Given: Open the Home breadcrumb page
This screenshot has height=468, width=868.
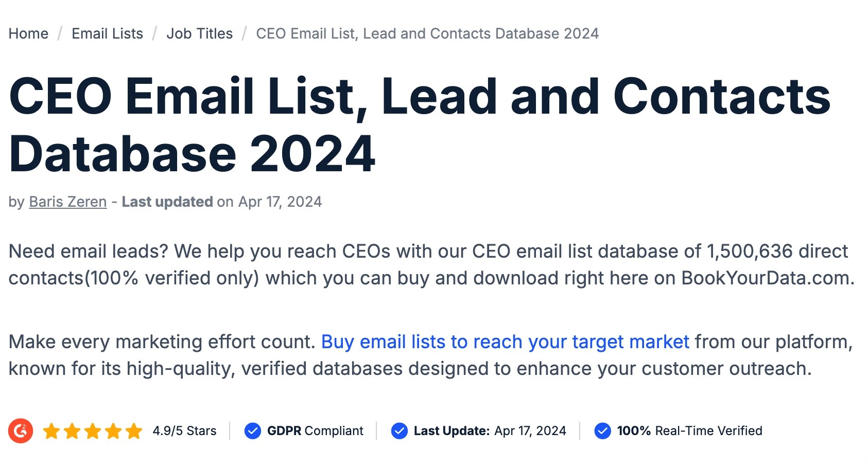Looking at the screenshot, I should (28, 33).
